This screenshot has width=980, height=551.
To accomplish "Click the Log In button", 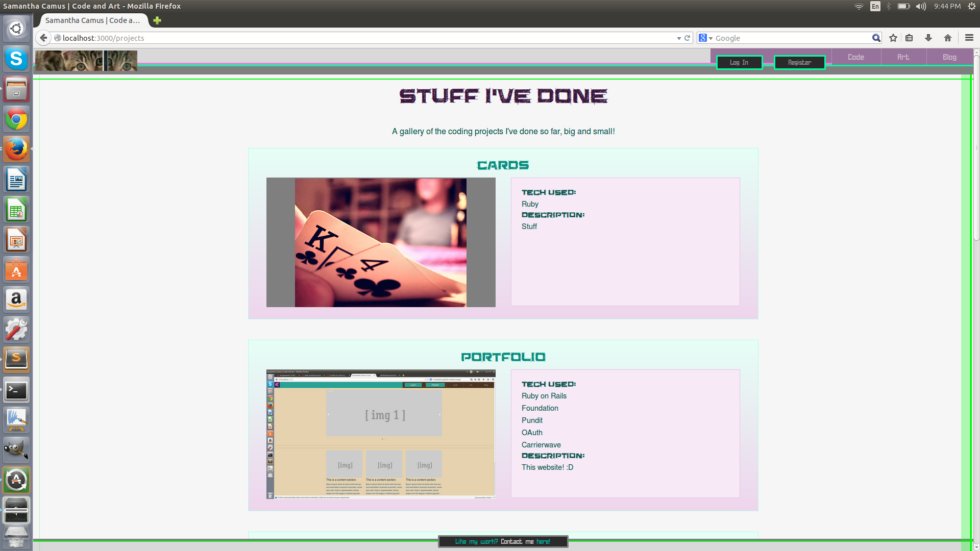I will point(739,62).
